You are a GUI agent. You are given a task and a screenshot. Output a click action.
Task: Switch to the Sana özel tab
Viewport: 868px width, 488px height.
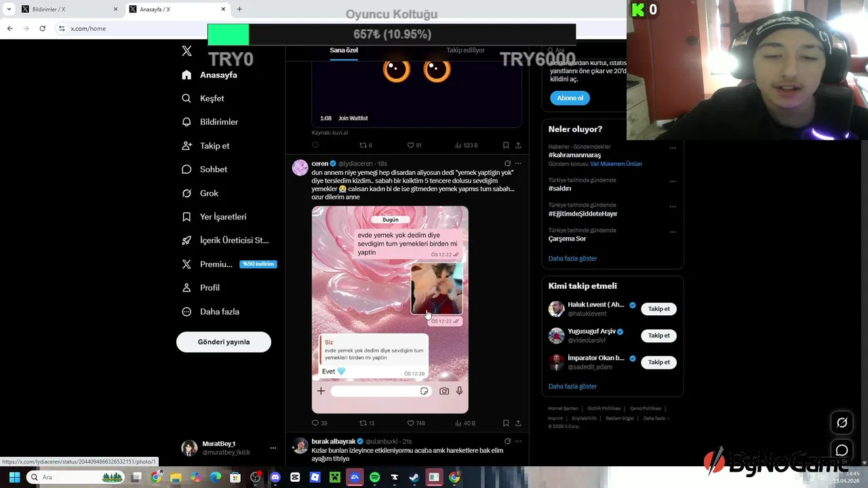pos(344,50)
